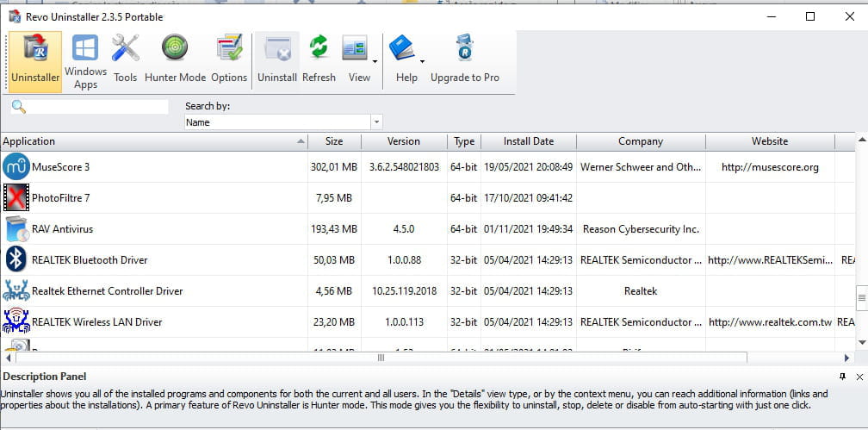Select the PhotoFiltre 7 row name

click(61, 198)
